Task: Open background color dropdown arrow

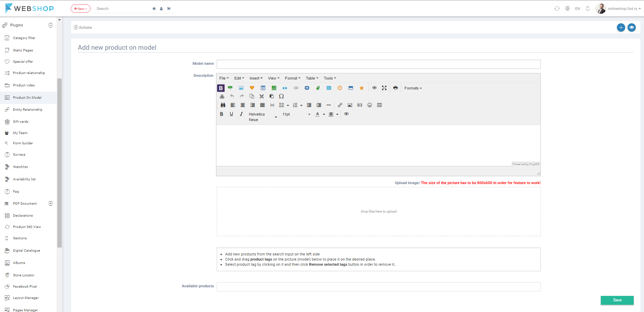Action: (x=337, y=114)
